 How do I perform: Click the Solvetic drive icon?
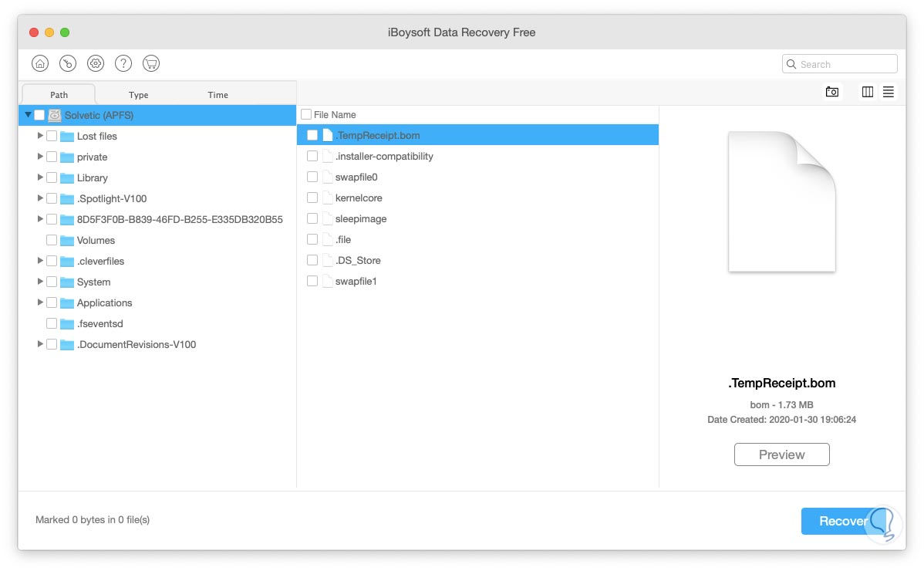click(55, 116)
